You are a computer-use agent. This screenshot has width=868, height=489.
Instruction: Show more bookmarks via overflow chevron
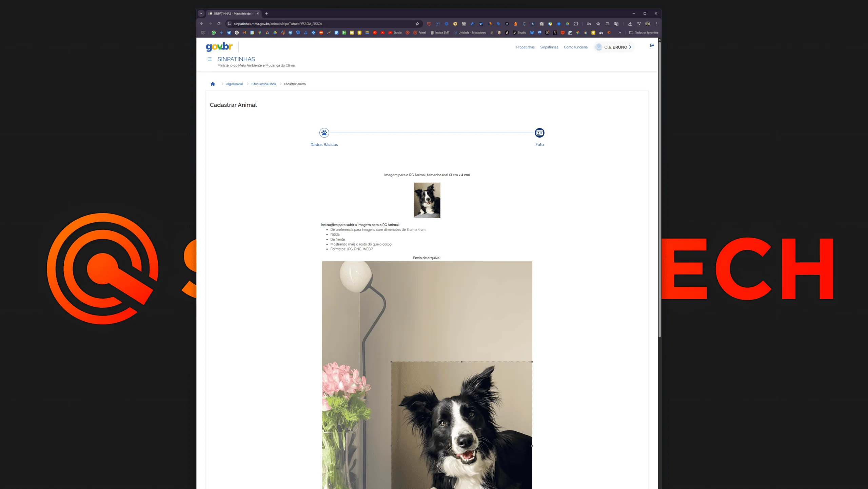pyautogui.click(x=619, y=33)
